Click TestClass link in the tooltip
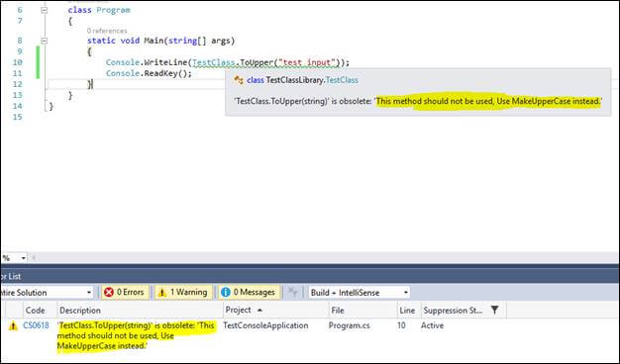620x364 pixels. pyautogui.click(x=342, y=80)
